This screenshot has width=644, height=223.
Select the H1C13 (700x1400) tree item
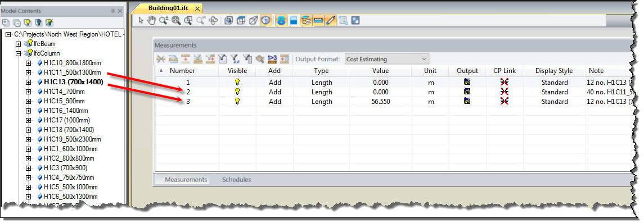coord(74,81)
